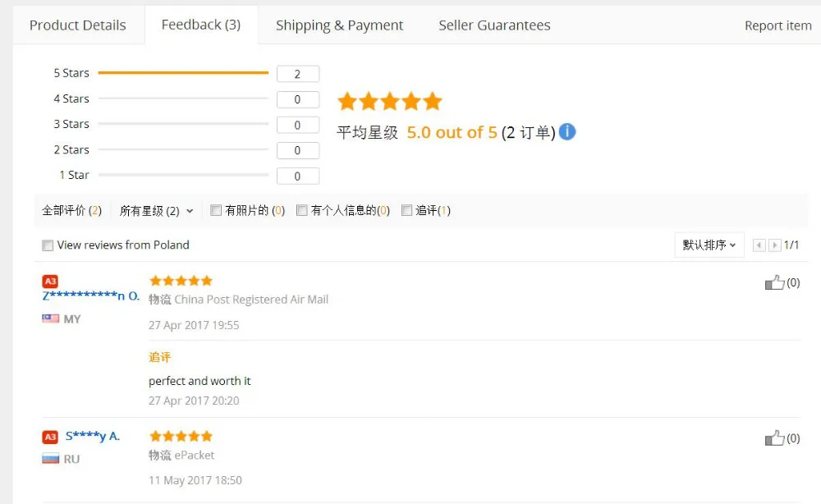
Task: Click the blue info icon beside average rating
Action: pos(567,131)
